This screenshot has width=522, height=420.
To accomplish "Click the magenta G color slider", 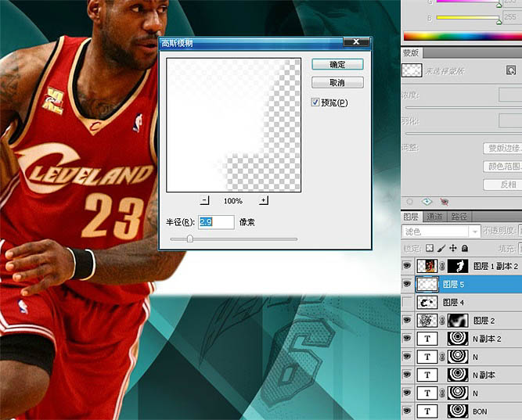I will click(467, 2).
